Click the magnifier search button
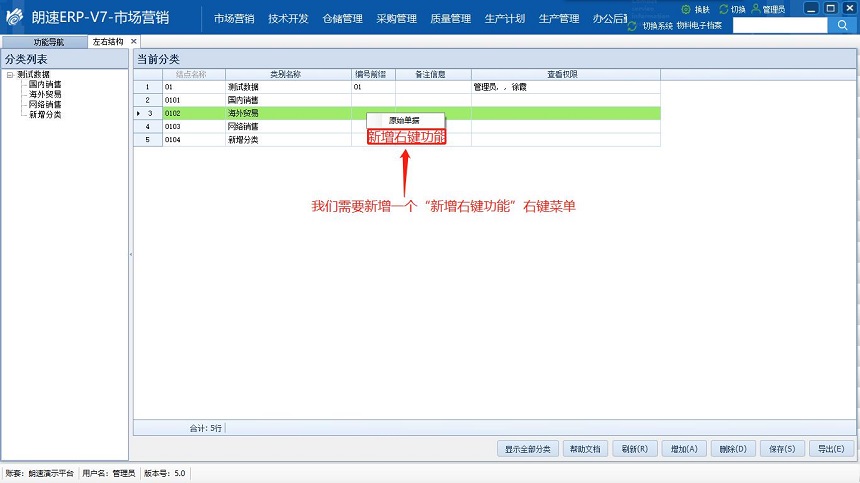 coord(842,25)
